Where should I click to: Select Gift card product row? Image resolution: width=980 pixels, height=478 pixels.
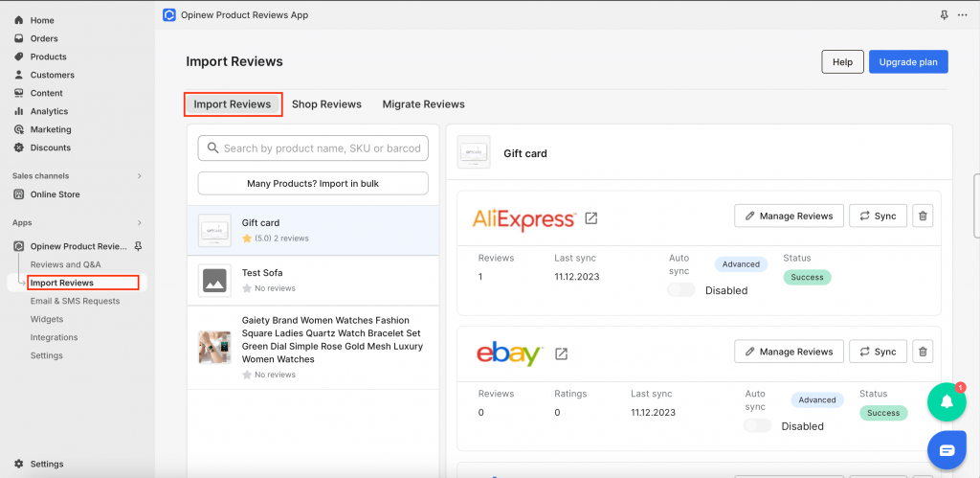point(313,230)
